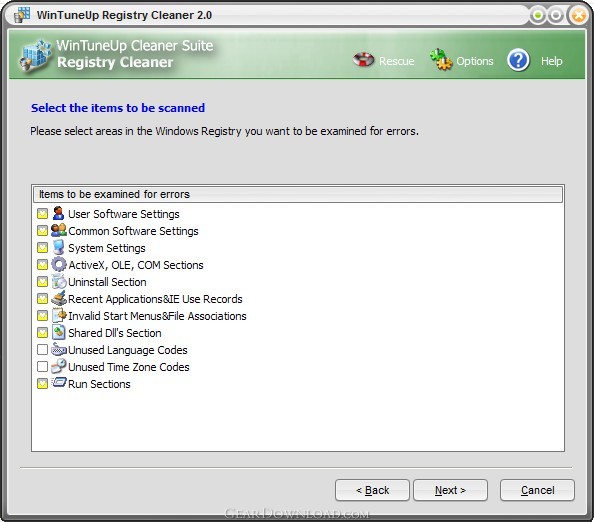Minimize window with green title button

538,16
